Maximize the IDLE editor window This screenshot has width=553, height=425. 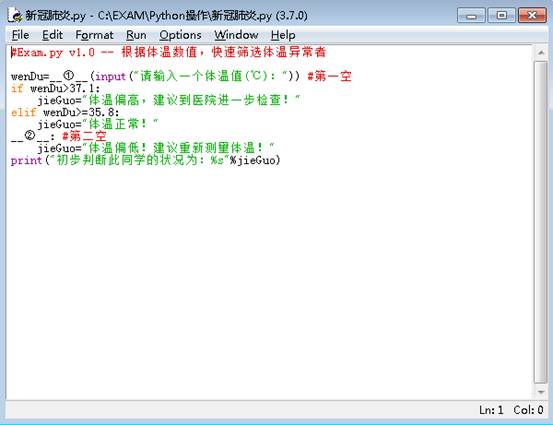501,16
